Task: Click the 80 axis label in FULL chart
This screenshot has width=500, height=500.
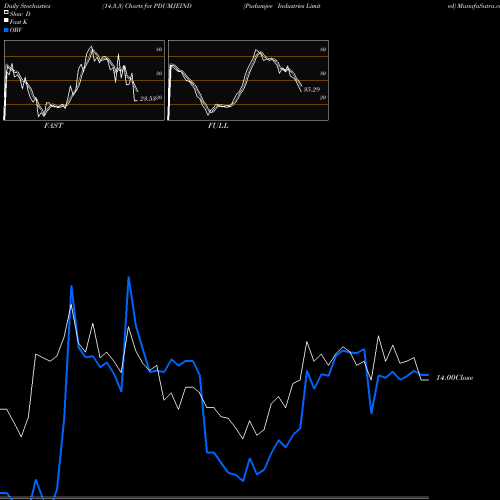Action: pos(323,49)
